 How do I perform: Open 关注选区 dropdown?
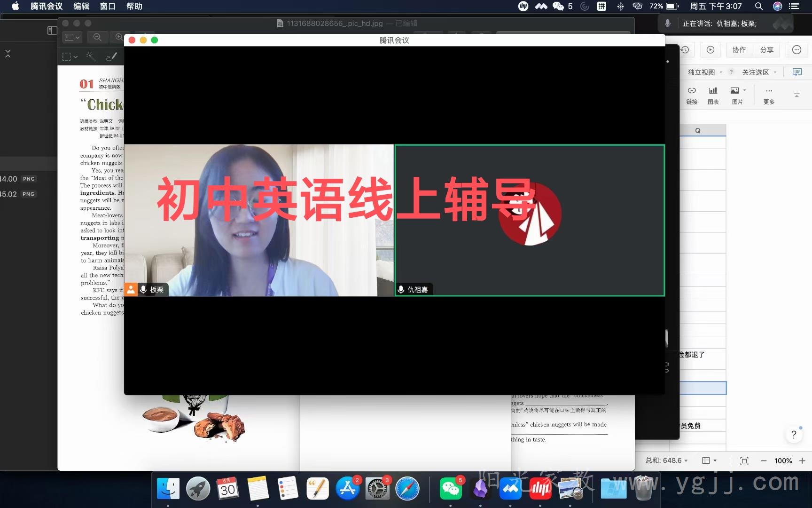(x=759, y=72)
